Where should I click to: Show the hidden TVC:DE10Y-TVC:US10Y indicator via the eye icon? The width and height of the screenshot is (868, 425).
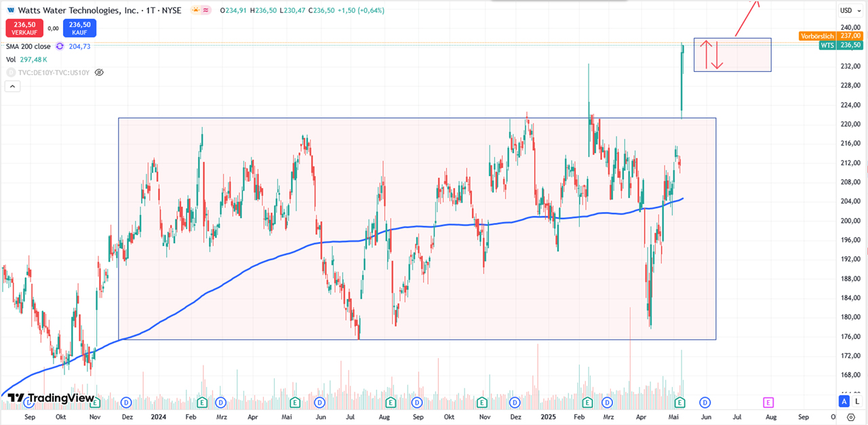point(99,72)
